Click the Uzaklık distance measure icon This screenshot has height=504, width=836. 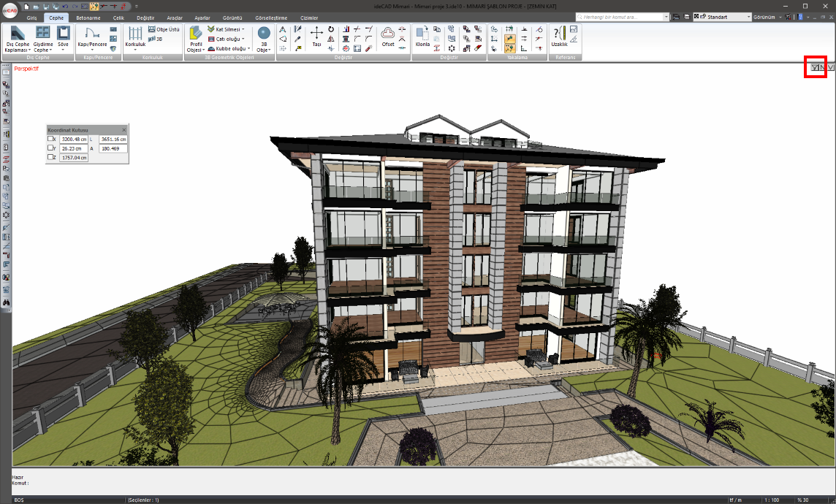[559, 33]
